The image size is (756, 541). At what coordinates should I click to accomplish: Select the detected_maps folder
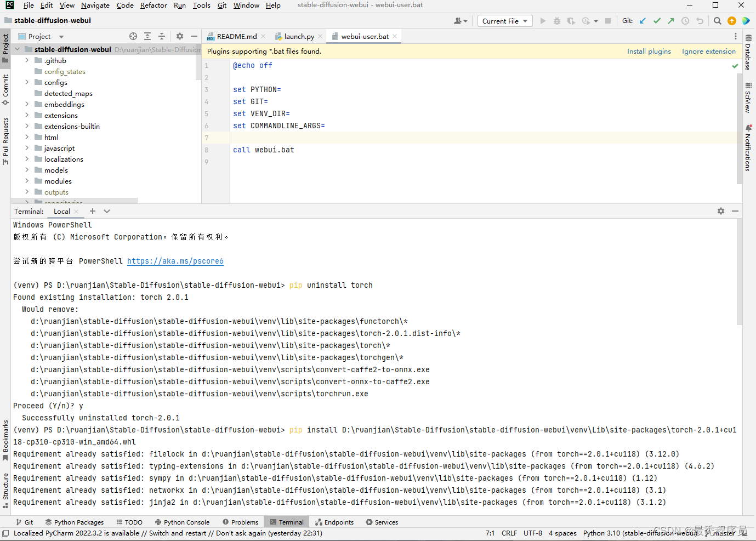tap(69, 93)
